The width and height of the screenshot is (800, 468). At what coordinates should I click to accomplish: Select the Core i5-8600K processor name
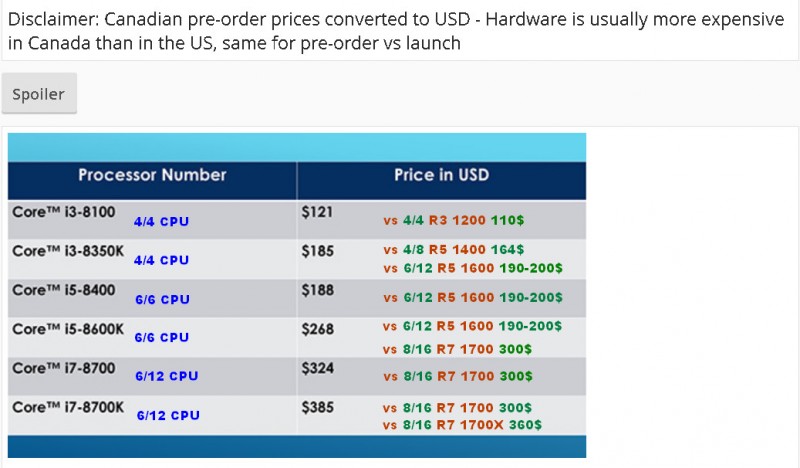pos(68,328)
